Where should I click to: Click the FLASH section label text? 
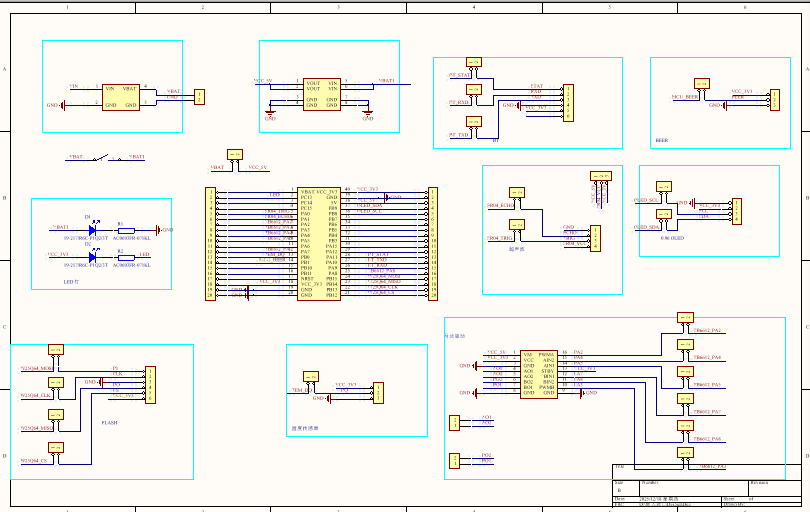[x=110, y=423]
